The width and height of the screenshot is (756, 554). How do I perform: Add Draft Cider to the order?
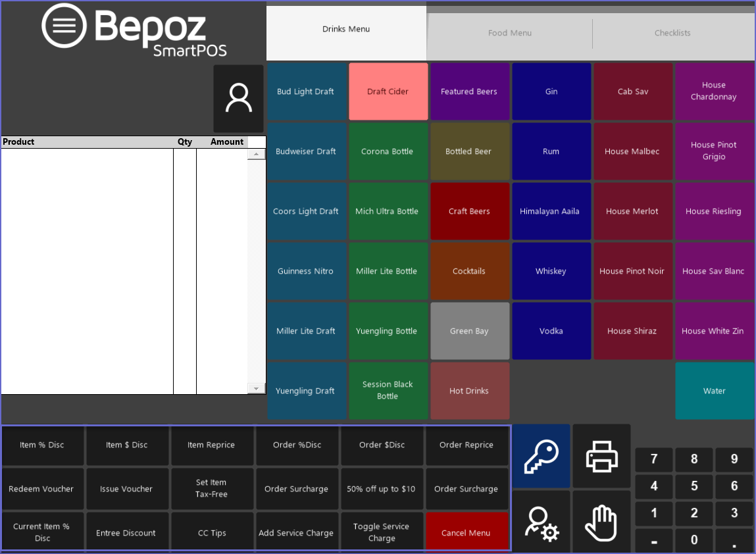tap(388, 91)
